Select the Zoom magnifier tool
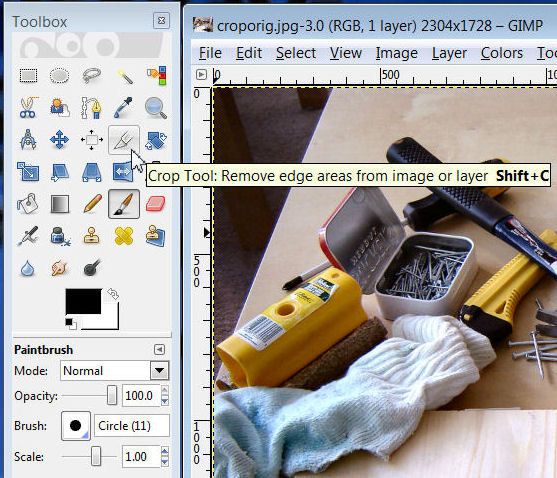557x478 pixels. point(156,108)
